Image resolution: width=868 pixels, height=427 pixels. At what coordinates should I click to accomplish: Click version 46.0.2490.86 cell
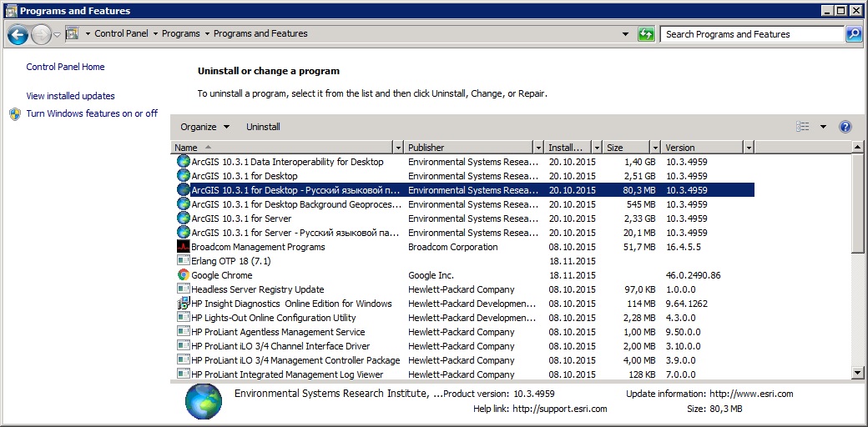point(693,275)
